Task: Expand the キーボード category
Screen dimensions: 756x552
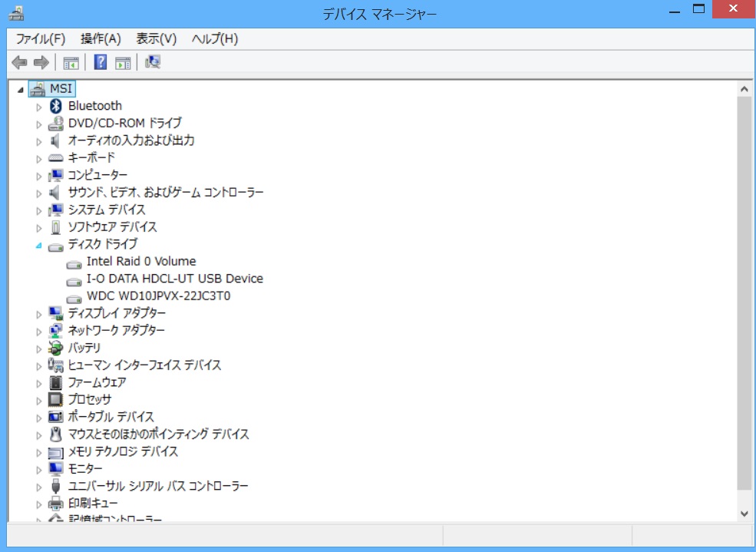Action: tap(39, 158)
